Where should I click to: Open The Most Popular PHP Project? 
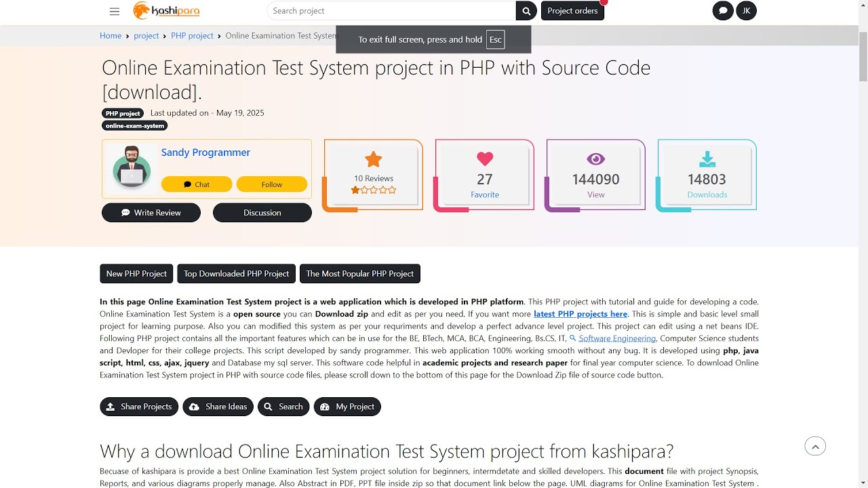(x=360, y=274)
